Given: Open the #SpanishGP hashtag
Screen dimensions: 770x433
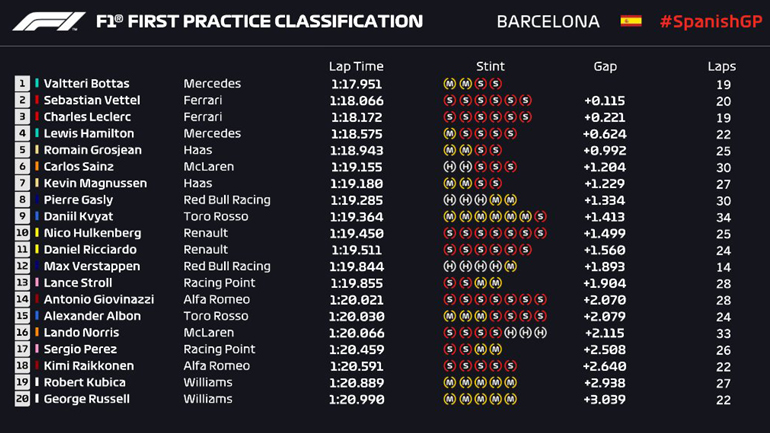Looking at the screenshot, I should click(x=710, y=21).
